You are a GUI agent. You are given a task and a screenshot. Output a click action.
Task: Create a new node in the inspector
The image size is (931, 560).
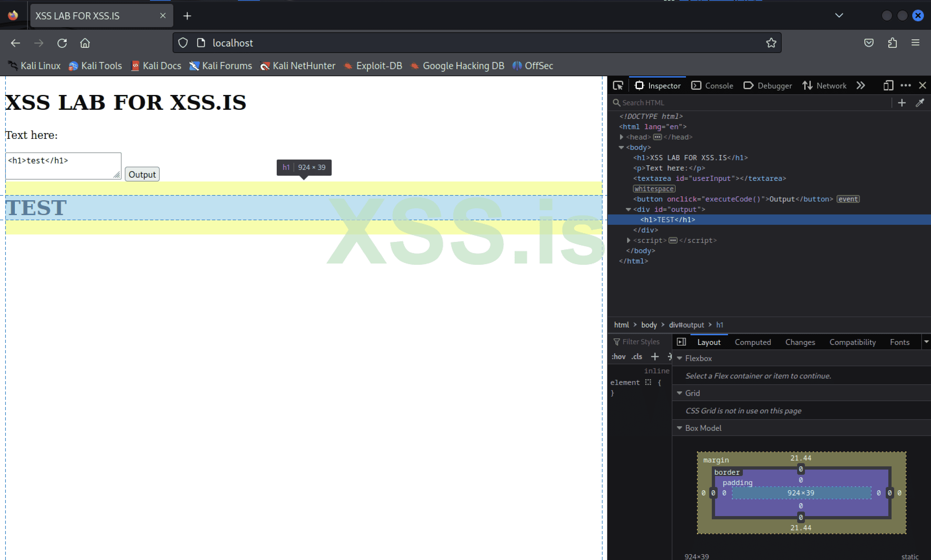902,102
